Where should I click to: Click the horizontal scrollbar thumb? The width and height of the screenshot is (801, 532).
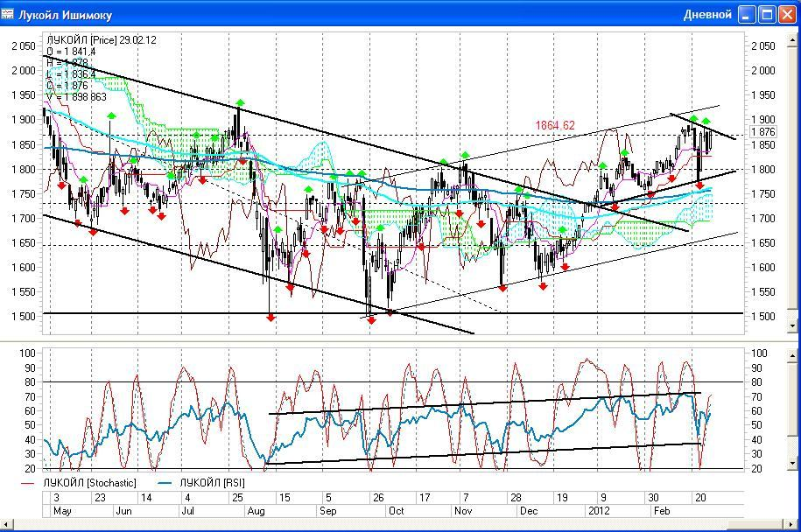click(755, 524)
